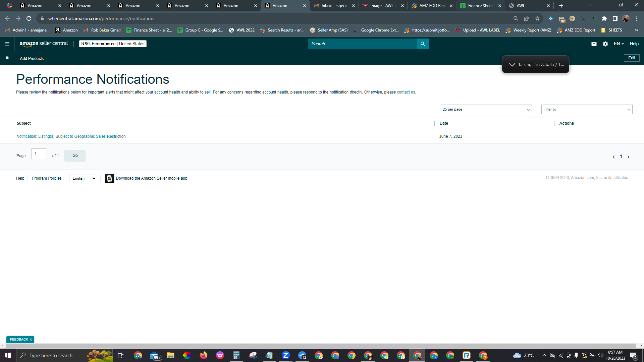644x362 pixels.
Task: Click the zoom magnifier icon in the address bar
Action: (x=516, y=18)
